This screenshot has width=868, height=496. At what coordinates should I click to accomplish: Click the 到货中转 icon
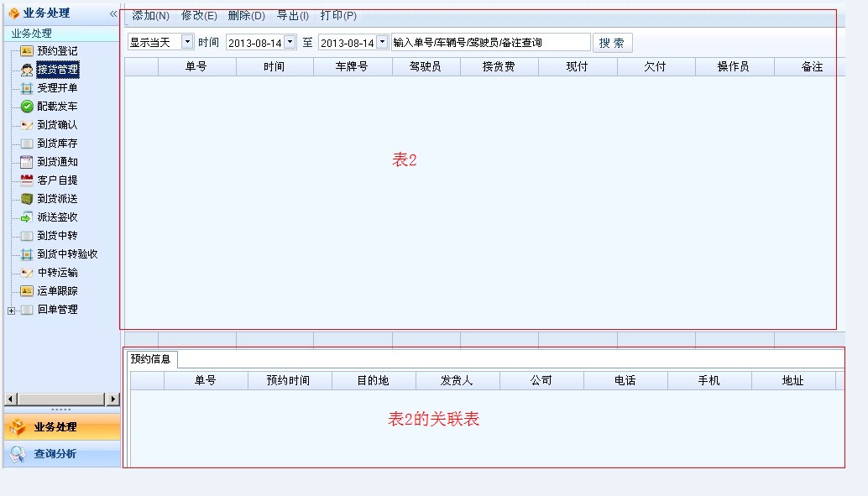(27, 236)
